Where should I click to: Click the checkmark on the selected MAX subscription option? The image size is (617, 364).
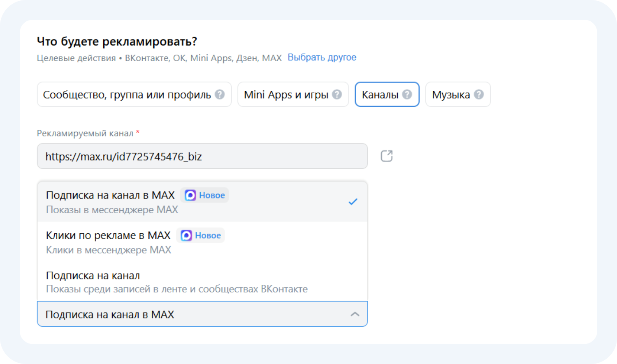coord(353,202)
